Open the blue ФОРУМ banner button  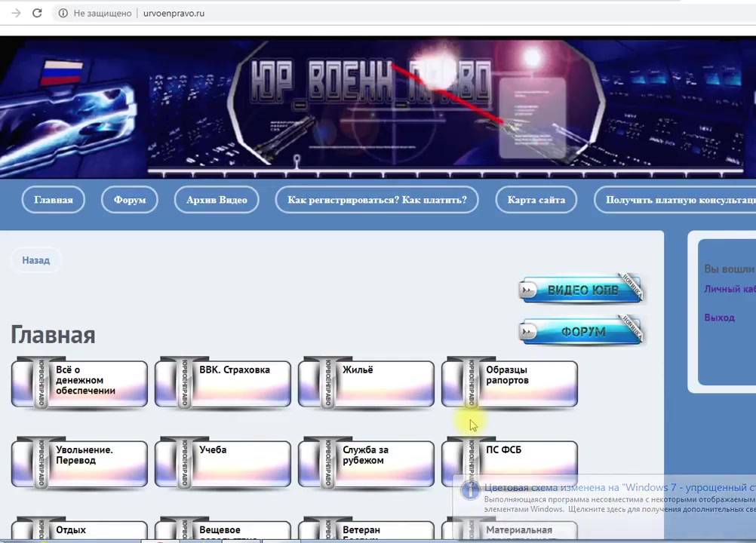click(x=582, y=331)
